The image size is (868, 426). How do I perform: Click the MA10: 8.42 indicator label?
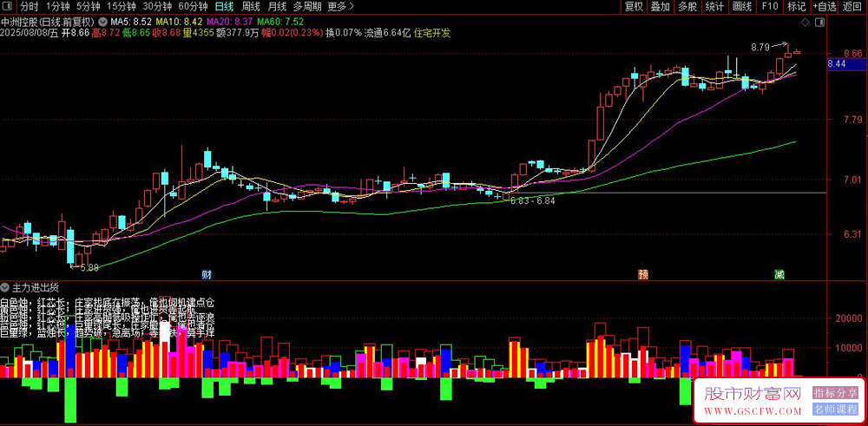(x=179, y=23)
